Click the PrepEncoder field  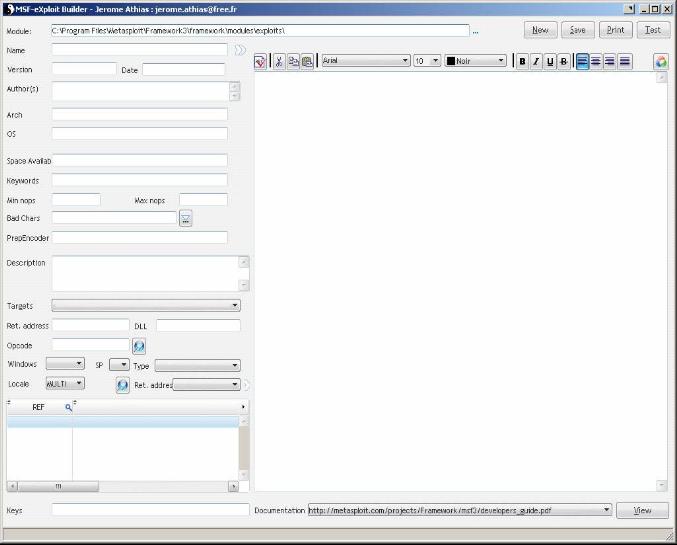point(139,237)
